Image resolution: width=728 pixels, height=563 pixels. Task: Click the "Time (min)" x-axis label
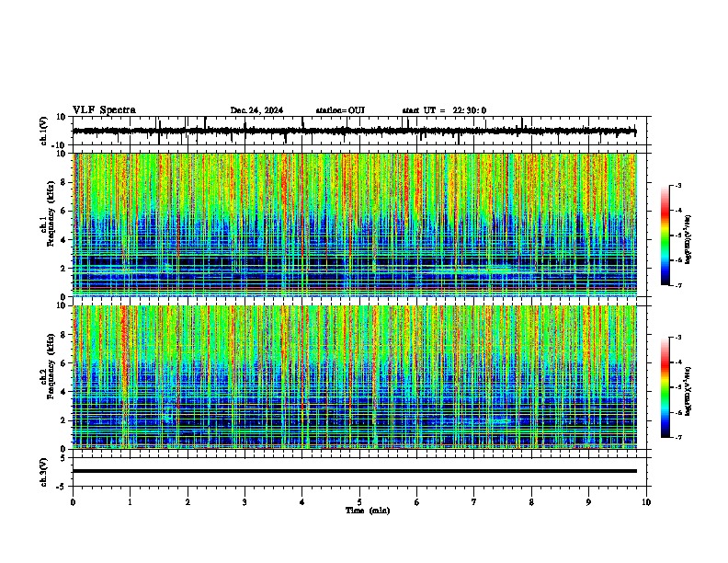[x=368, y=511]
